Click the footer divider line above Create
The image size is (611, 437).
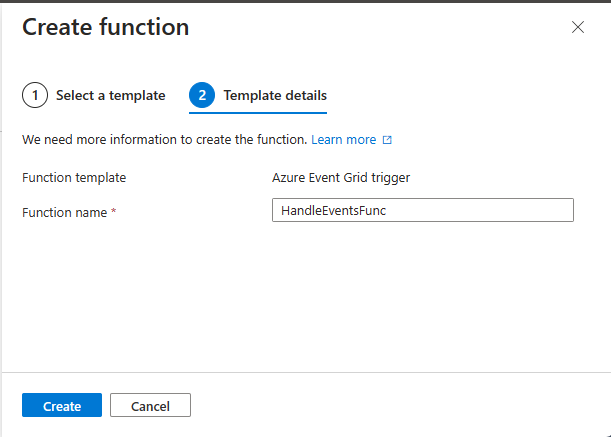[306, 372]
